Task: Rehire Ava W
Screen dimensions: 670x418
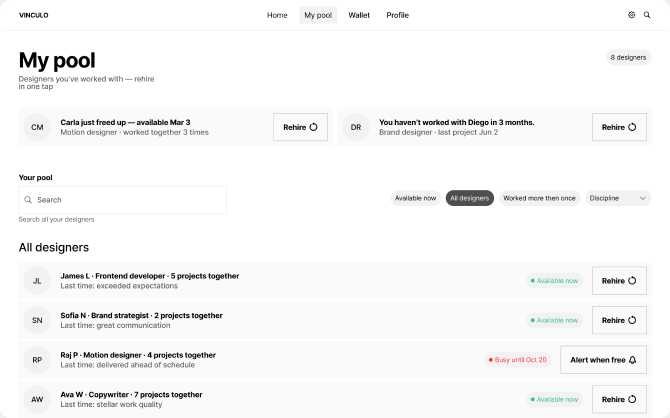Action: (619, 399)
